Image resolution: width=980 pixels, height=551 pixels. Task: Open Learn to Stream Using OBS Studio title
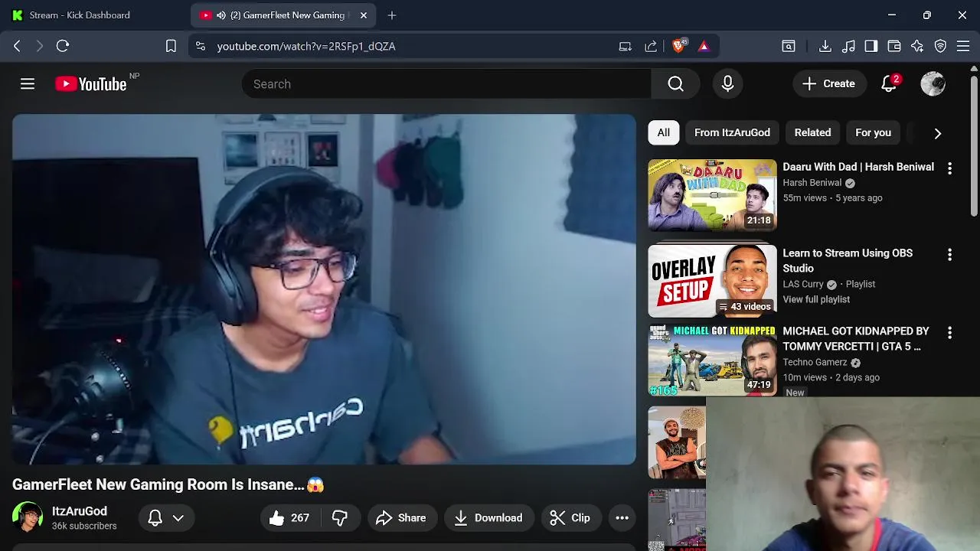tap(848, 260)
